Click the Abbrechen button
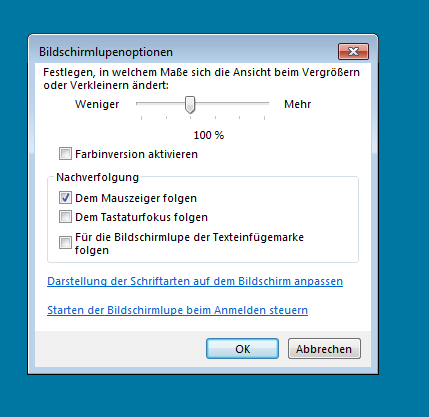The width and height of the screenshot is (429, 417). click(x=324, y=349)
